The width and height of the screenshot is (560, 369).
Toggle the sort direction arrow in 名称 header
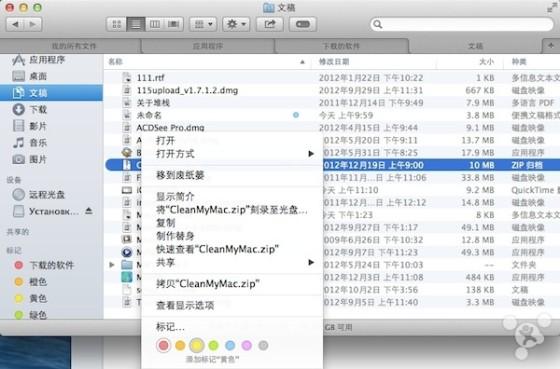tap(302, 62)
